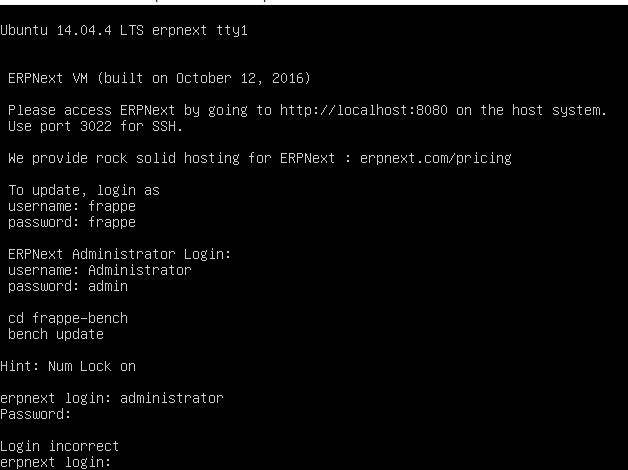Click the 'Hint: Num Lock on' line
Image resolution: width=628 pixels, height=470 pixels.
point(68,366)
